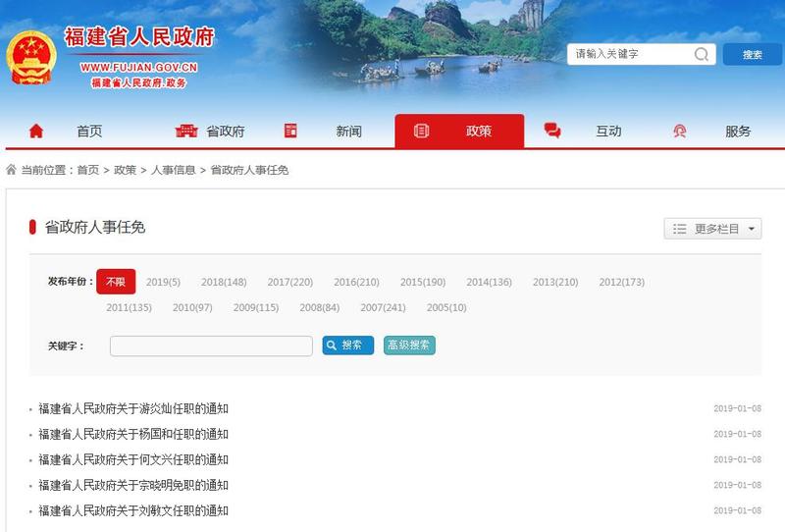Filter by year 2017(220)
The height and width of the screenshot is (532, 785).
(289, 283)
